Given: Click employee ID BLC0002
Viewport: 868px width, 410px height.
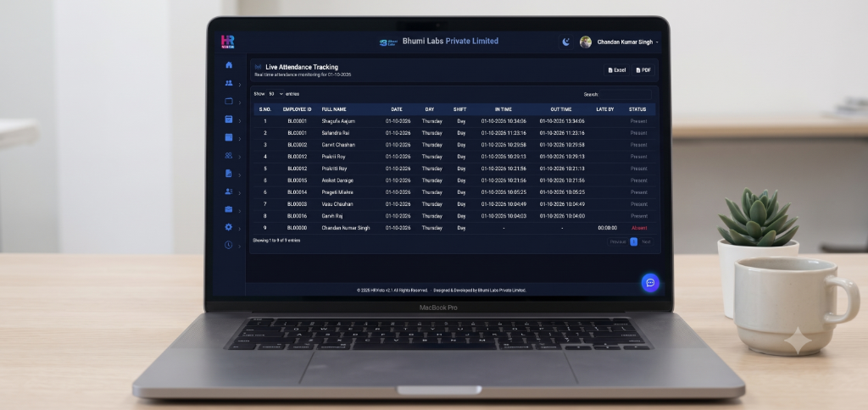Looking at the screenshot, I should (x=298, y=145).
